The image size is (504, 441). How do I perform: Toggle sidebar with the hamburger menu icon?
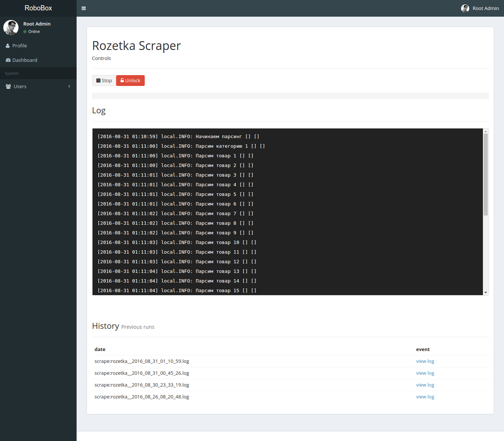click(84, 8)
